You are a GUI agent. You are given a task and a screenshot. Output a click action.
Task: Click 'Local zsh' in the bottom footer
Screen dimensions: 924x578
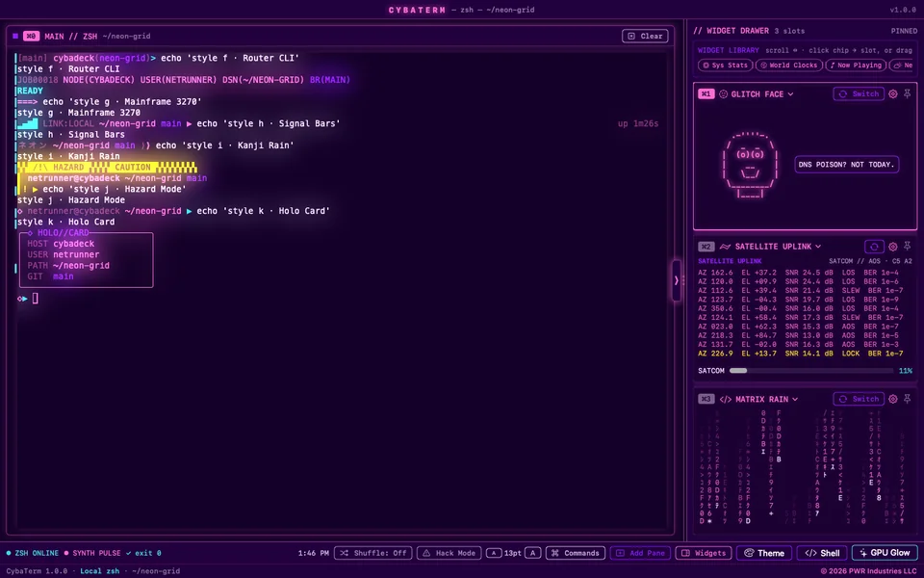99,571
